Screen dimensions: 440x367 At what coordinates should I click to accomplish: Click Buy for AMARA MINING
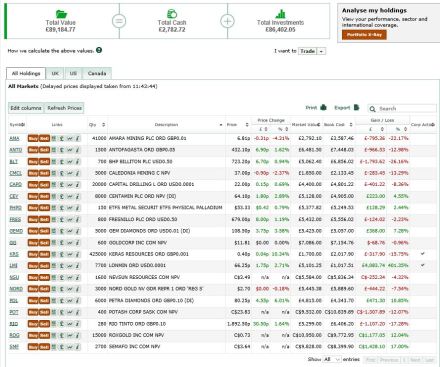coord(33,138)
